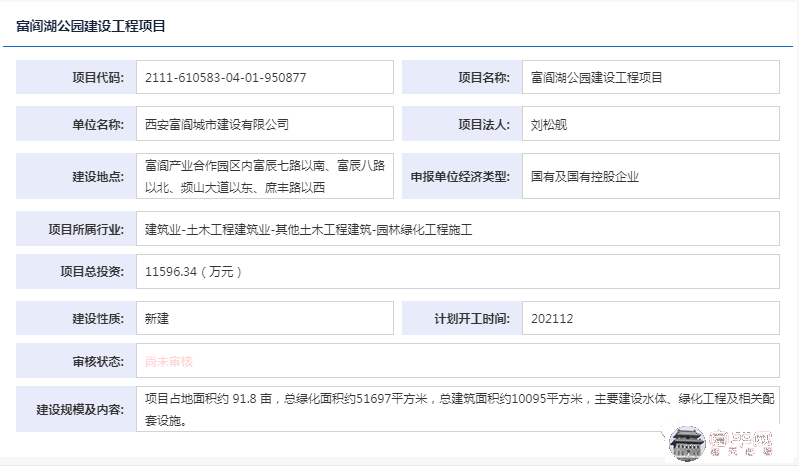Click the 建设性质 label
The image size is (799, 468).
pos(98,319)
